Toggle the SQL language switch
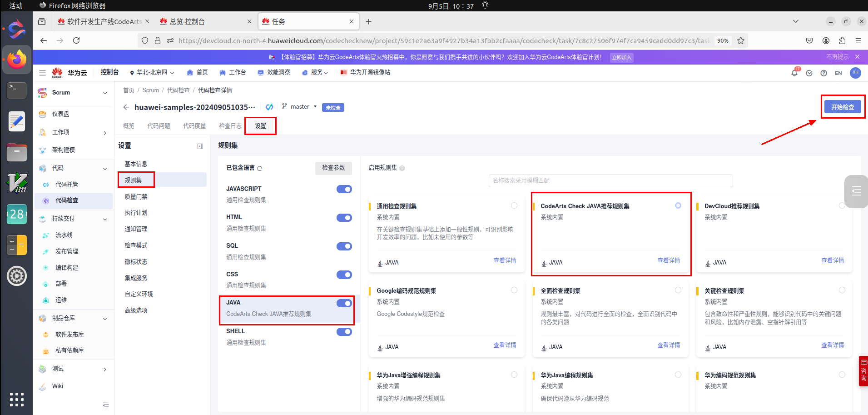Image resolution: width=868 pixels, height=415 pixels. tap(344, 246)
